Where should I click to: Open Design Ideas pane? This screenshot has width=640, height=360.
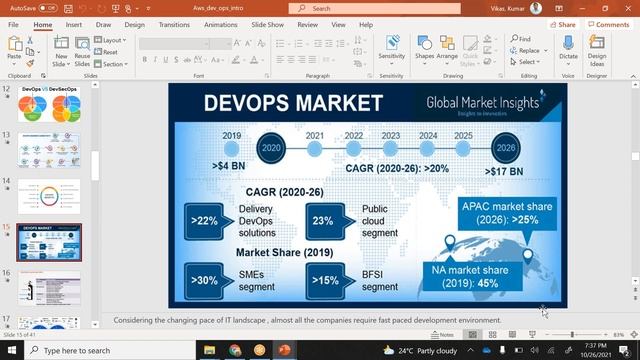coord(596,51)
